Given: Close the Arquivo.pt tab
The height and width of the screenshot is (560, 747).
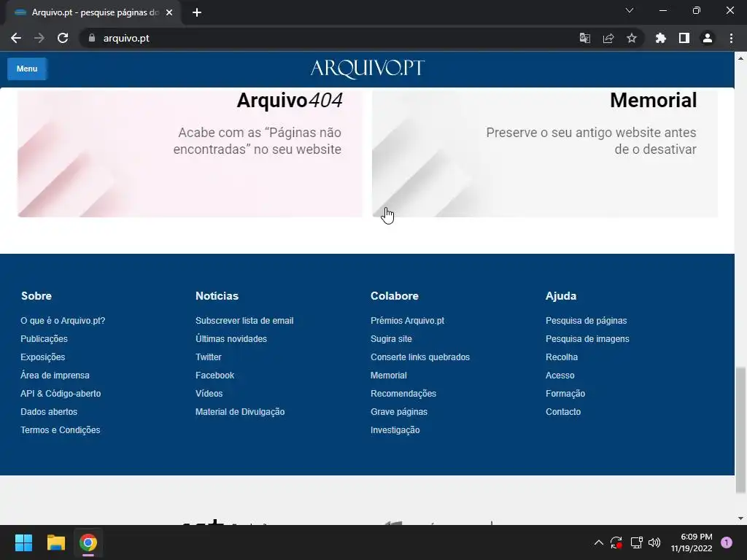Looking at the screenshot, I should point(169,12).
